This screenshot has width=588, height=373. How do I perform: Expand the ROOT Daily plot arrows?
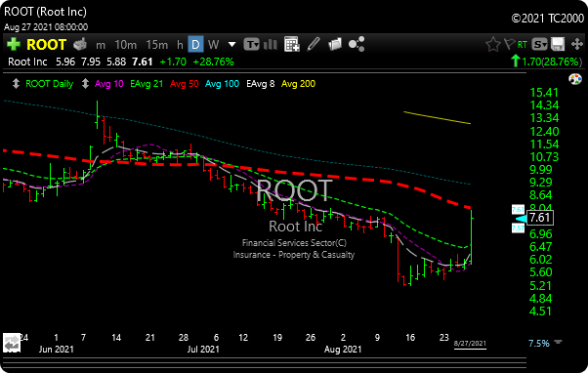(x=16, y=84)
